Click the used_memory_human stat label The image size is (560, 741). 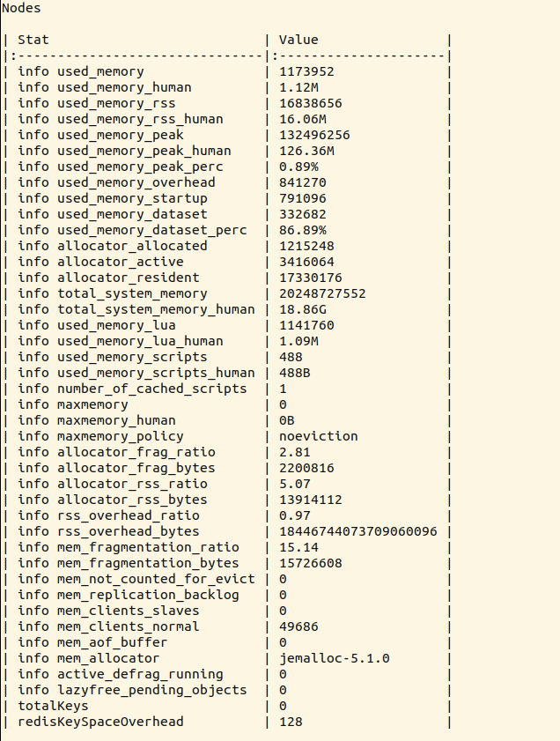105,87
